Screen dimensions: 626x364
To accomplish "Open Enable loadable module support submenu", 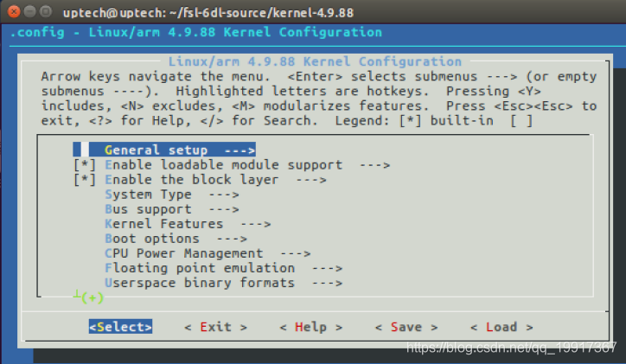I will (247, 165).
